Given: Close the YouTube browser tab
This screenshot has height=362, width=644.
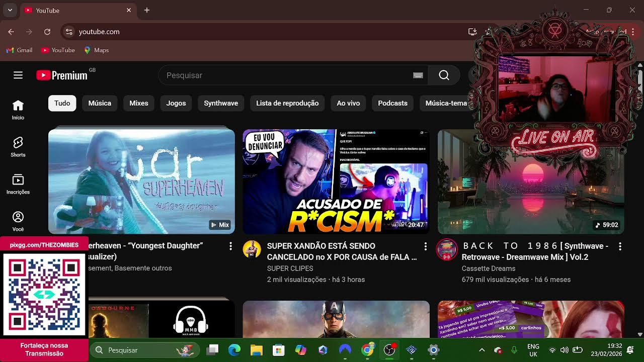Looking at the screenshot, I should (x=129, y=10).
